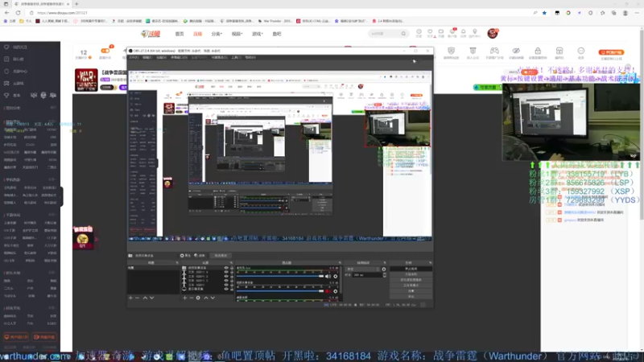The image size is (644, 362).
Task: Pop out the controls dock header icon
Action: [430, 263]
